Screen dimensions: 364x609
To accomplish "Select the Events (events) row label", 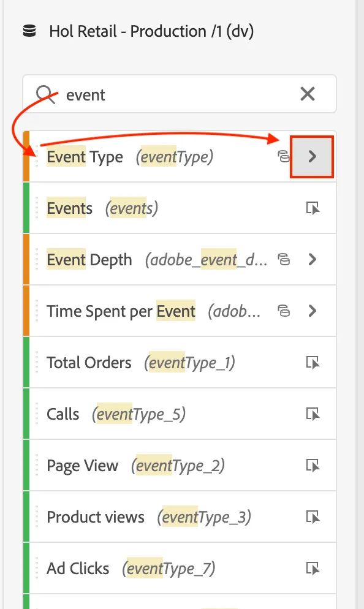I will tap(102, 208).
